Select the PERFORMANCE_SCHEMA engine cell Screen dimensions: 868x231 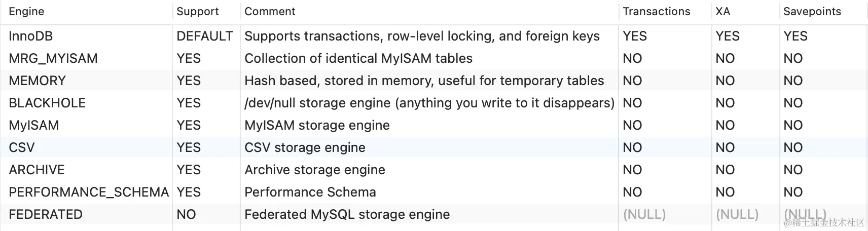pos(89,192)
